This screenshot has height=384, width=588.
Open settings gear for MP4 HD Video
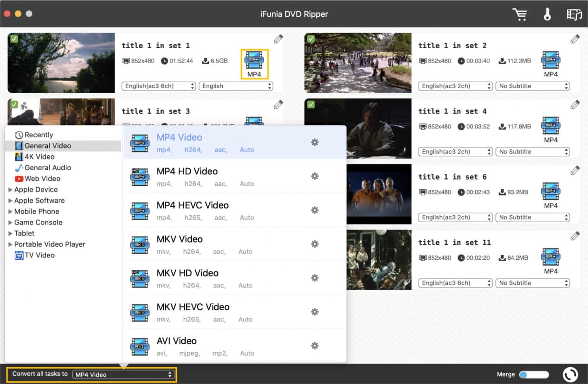pyautogui.click(x=315, y=176)
